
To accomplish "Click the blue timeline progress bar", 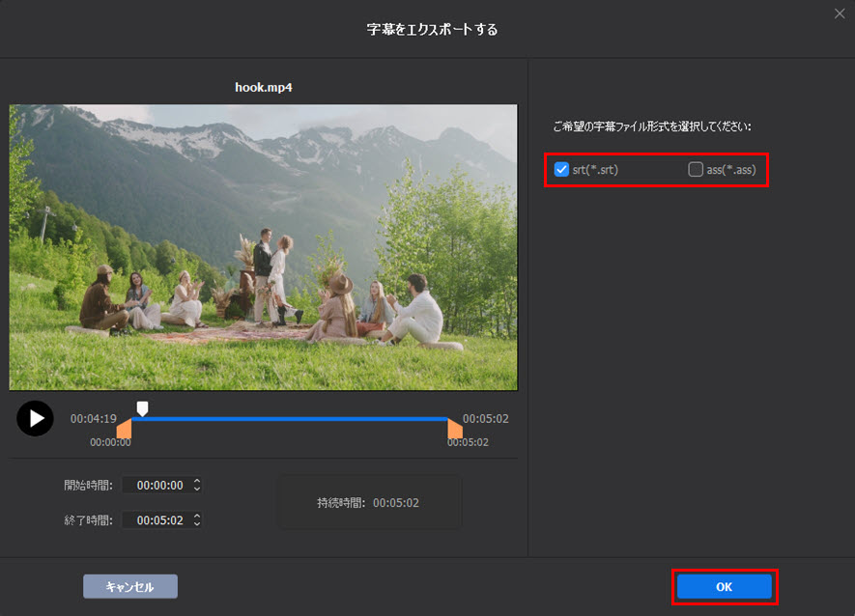I will [x=290, y=419].
